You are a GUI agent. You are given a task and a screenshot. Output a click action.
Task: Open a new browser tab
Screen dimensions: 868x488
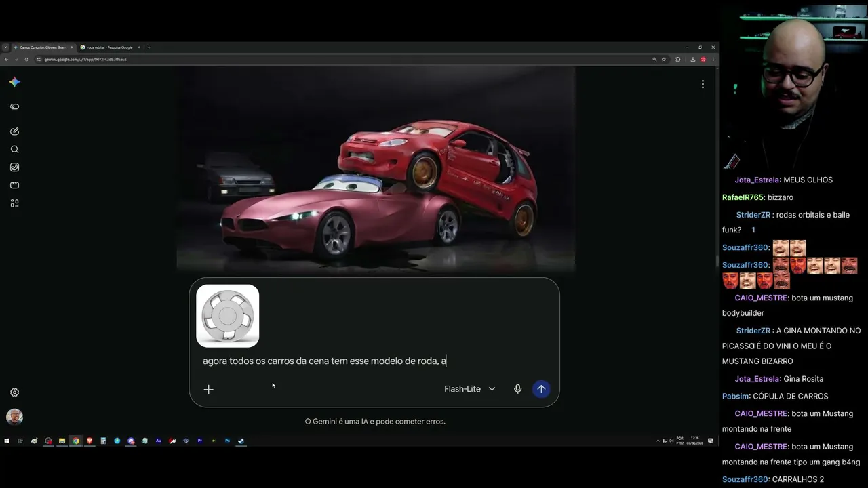click(x=149, y=47)
